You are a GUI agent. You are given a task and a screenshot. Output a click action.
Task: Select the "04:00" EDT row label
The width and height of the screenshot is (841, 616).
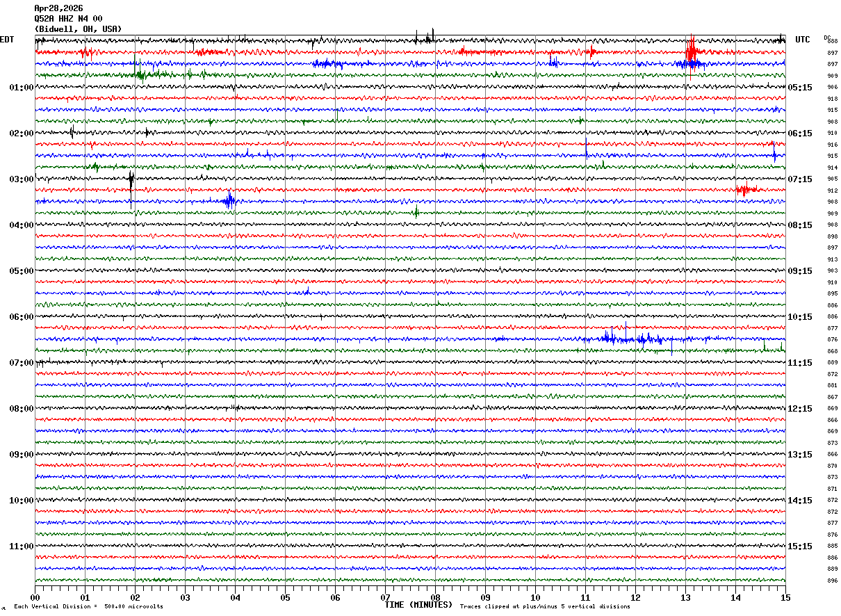pyautogui.click(x=21, y=225)
